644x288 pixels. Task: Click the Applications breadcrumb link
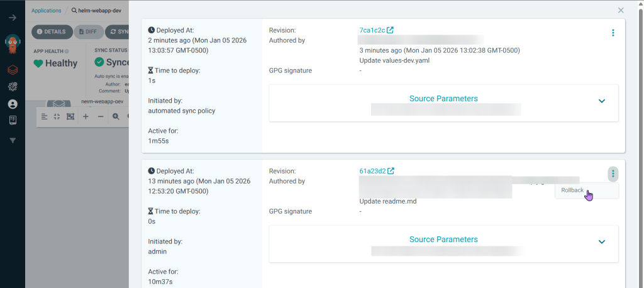coord(47,11)
